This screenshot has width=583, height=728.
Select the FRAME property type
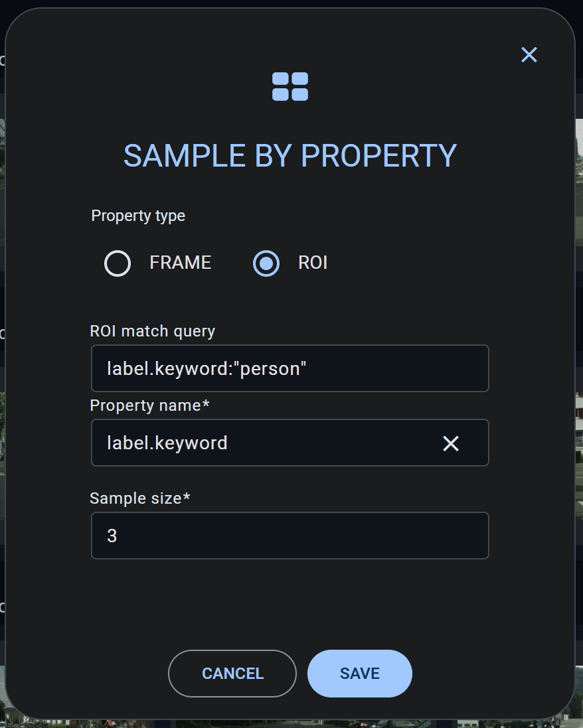[x=118, y=263]
